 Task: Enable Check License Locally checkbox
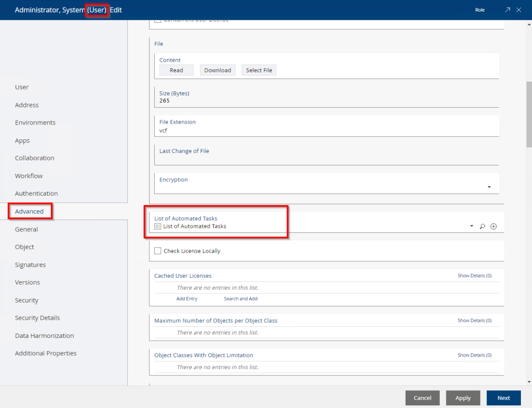[x=158, y=251]
